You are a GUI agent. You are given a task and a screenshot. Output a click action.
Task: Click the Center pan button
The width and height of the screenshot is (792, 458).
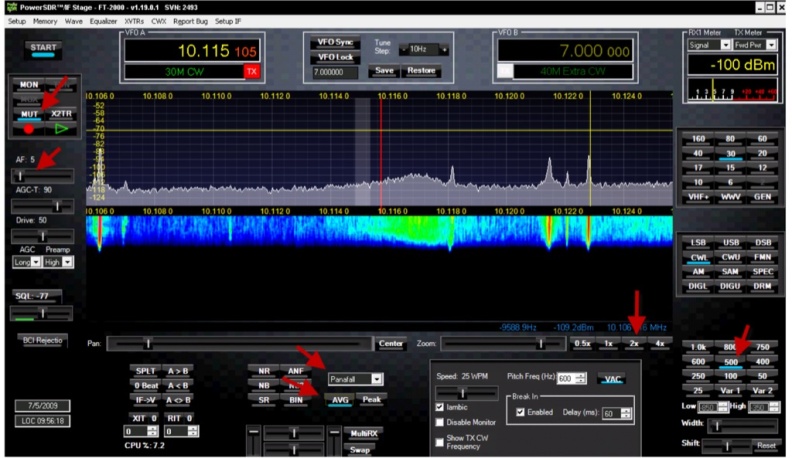point(390,343)
